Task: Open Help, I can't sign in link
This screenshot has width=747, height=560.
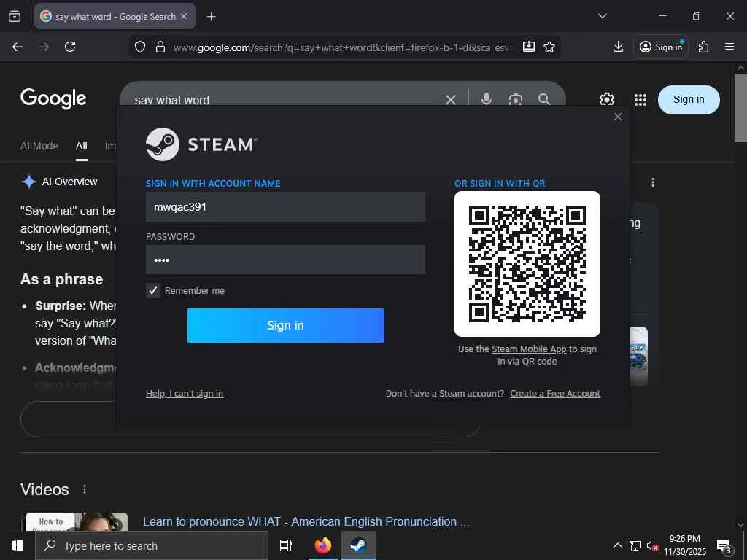Action: coord(185,393)
